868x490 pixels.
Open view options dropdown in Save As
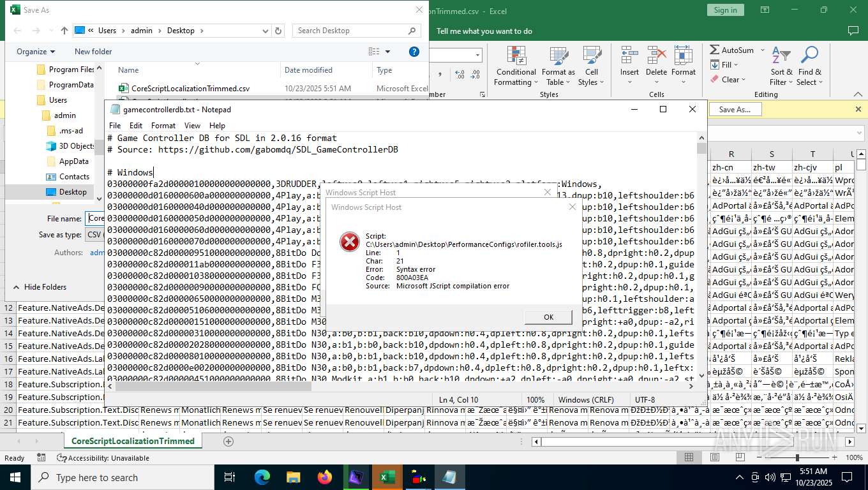click(387, 52)
